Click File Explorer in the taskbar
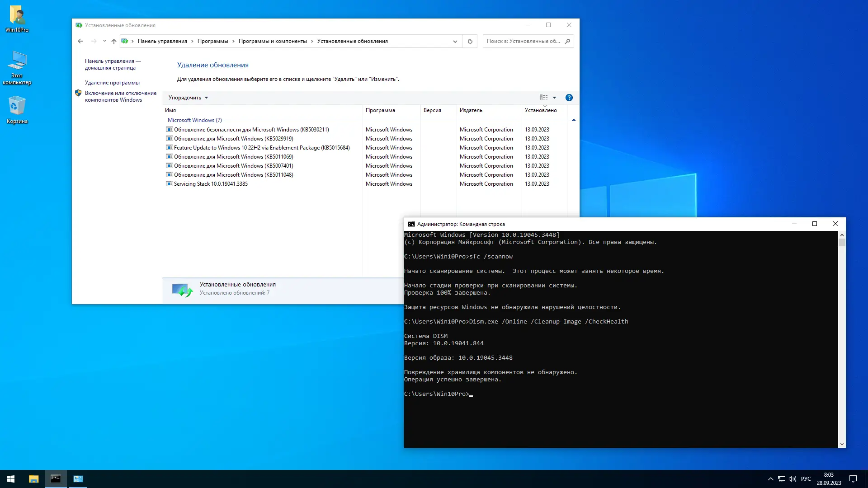The height and width of the screenshot is (488, 868). pyautogui.click(x=33, y=479)
